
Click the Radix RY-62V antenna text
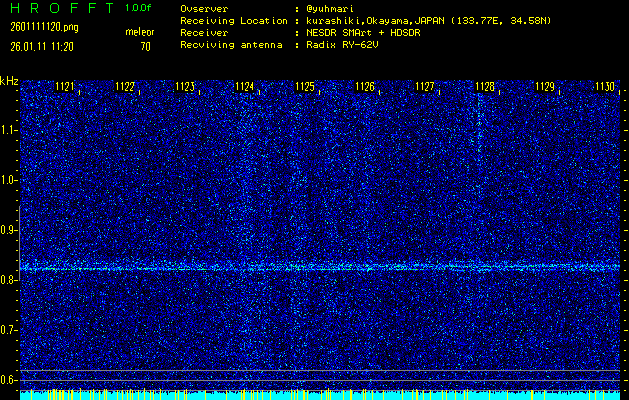(x=346, y=45)
